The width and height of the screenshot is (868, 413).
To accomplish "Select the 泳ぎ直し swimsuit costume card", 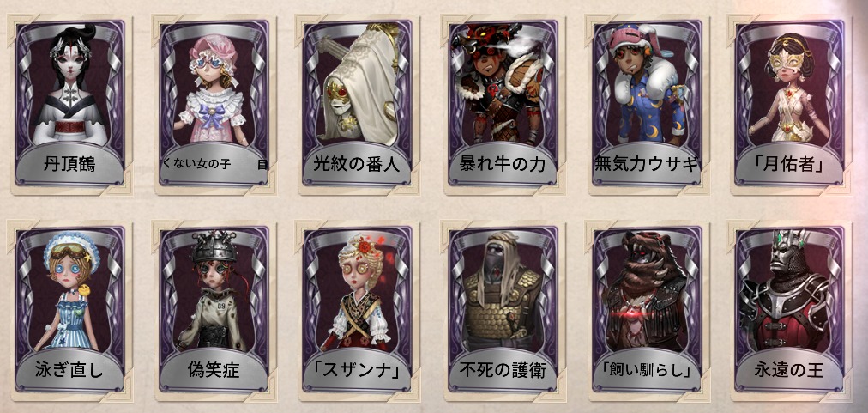I will pyautogui.click(x=70, y=310).
